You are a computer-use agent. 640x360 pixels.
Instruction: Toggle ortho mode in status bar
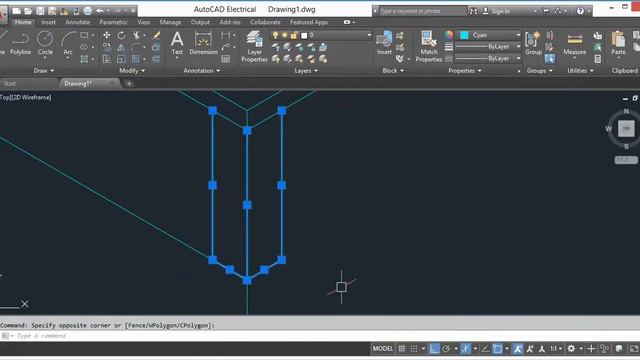click(x=434, y=349)
